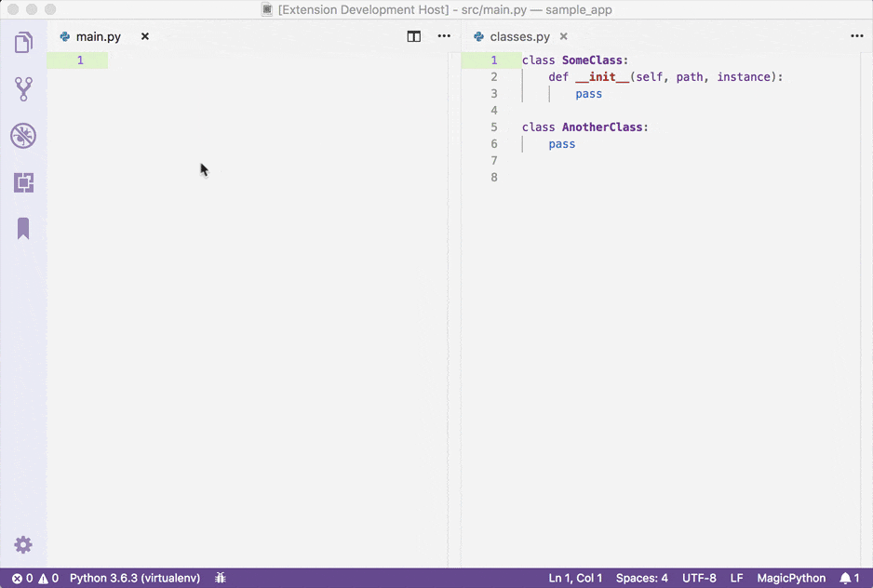The width and height of the screenshot is (873, 588).
Task: Click line number 1 in main.py
Action: point(80,60)
